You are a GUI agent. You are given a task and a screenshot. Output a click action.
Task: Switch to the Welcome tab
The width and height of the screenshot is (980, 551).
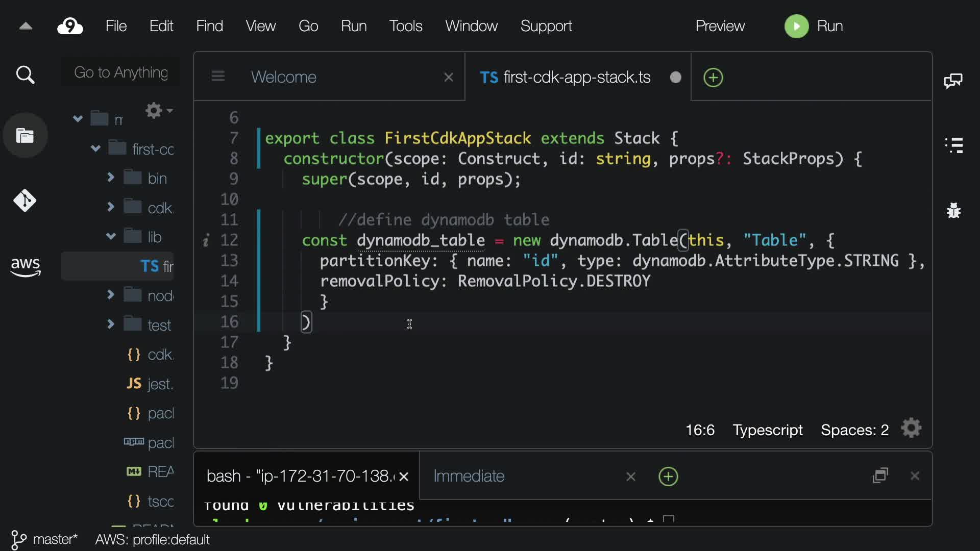coord(284,77)
